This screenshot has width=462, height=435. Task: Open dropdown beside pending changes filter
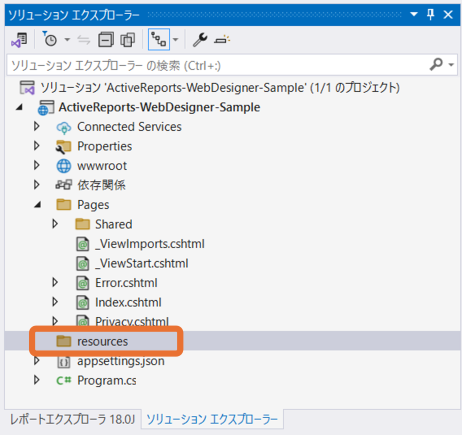pos(67,40)
